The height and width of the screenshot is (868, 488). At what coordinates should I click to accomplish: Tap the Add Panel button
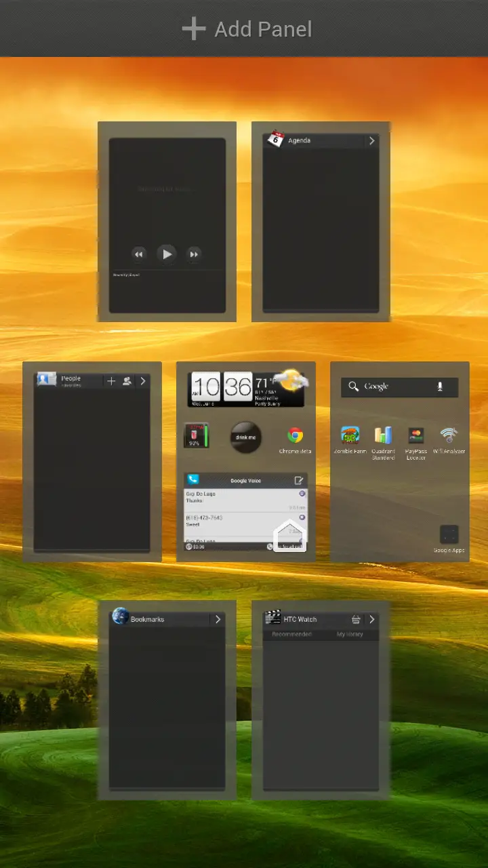tap(247, 29)
